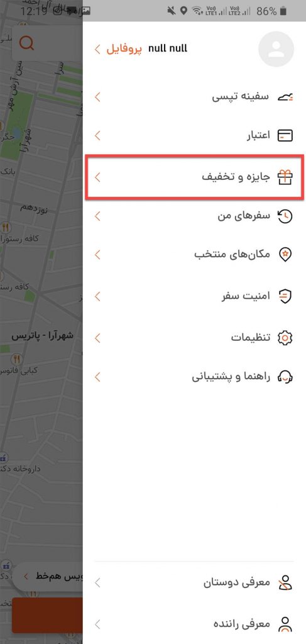Tap the chevron on سفینه تپسی row

(x=97, y=97)
